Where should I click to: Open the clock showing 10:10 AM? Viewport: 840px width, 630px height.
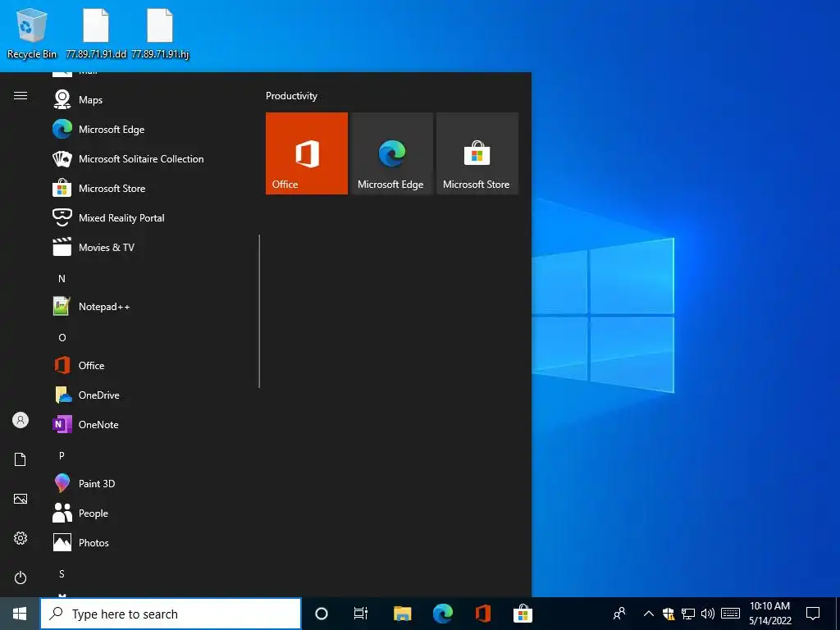(769, 614)
